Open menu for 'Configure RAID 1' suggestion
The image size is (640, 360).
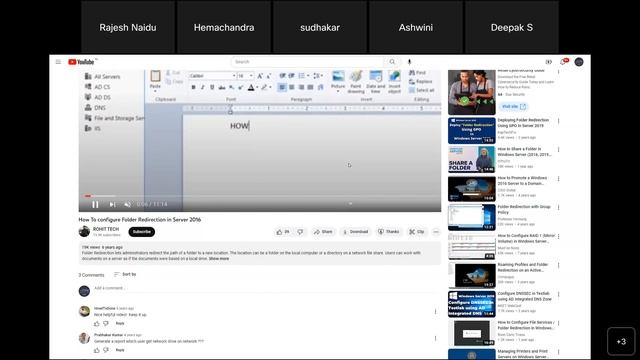pos(558,237)
